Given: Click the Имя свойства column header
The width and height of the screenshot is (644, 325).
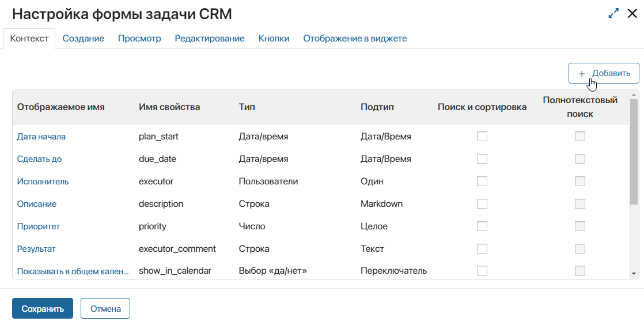Looking at the screenshot, I should coord(169,107).
